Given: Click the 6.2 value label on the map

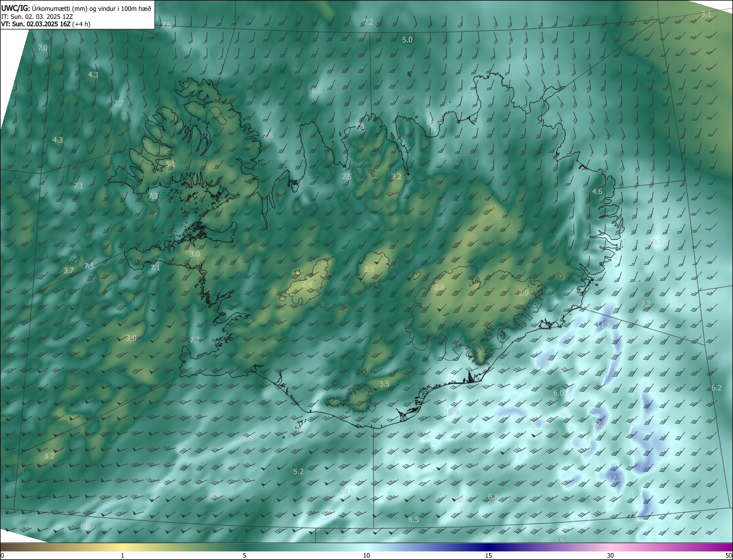Looking at the screenshot, I should pyautogui.click(x=716, y=388).
